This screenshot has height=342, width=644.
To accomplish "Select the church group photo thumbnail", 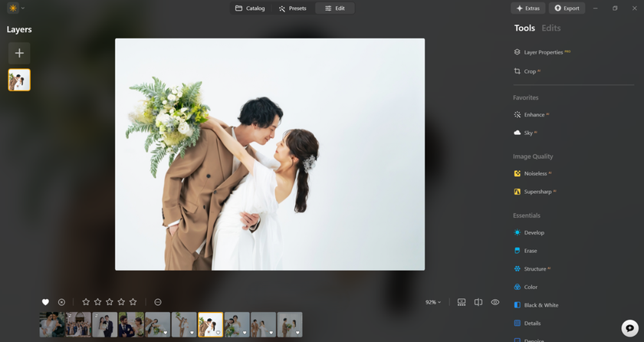I will click(78, 325).
